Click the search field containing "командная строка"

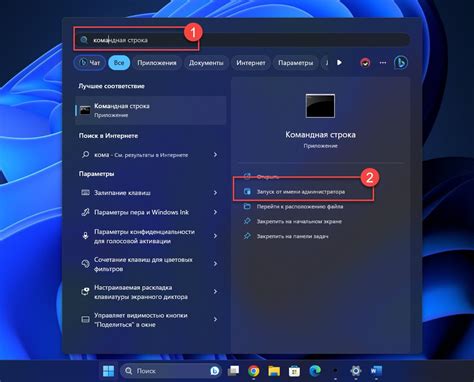[x=243, y=40]
